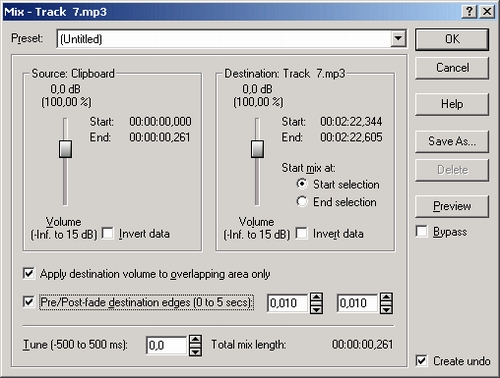Click Destination End time 00:02:22,605
This screenshot has height=378, width=500.
pyautogui.click(x=351, y=137)
